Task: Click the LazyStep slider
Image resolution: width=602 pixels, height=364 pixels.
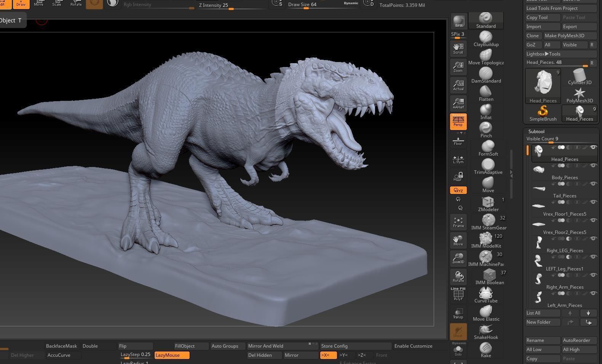Action: coord(136,355)
